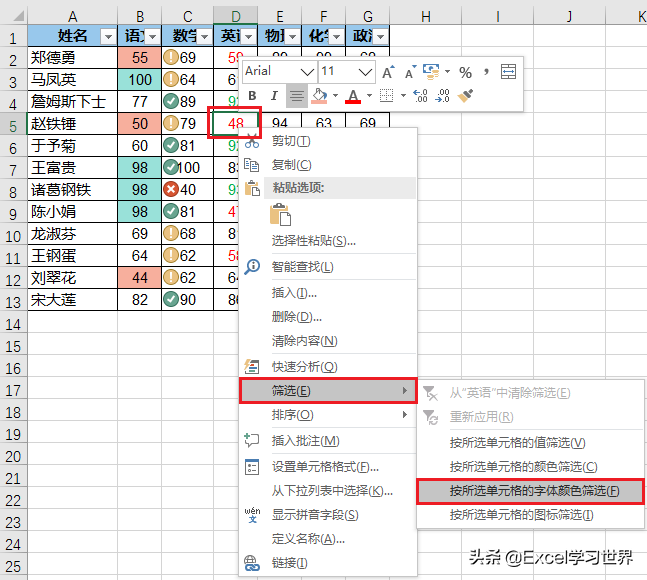Click cell with name 诸葛钢铁
This screenshot has height=580, width=647.
[73, 190]
